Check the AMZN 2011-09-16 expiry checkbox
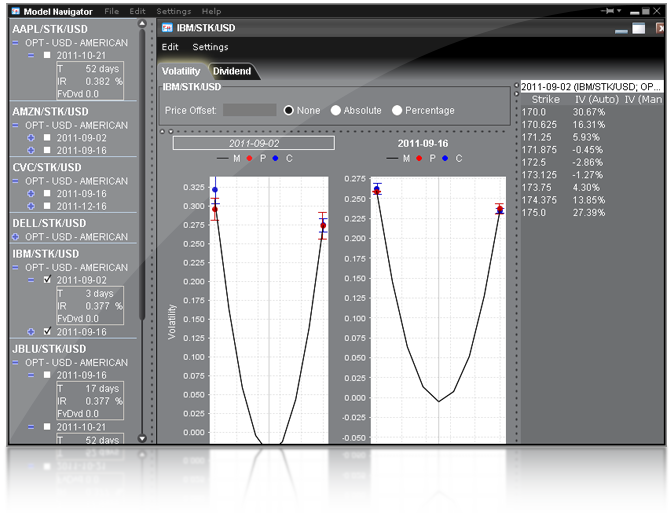Viewport: 672px width, 527px height. pyautogui.click(x=47, y=150)
